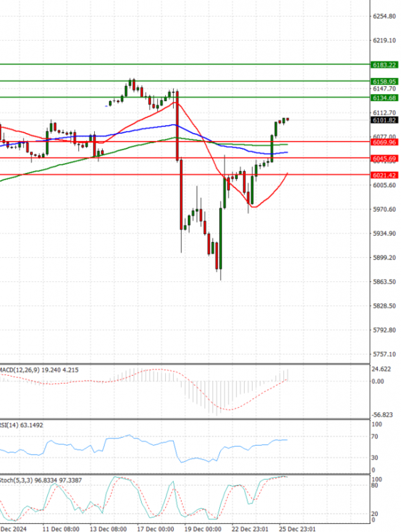Click the current price label 6101.82
This screenshot has height=532, width=401.
click(x=384, y=120)
